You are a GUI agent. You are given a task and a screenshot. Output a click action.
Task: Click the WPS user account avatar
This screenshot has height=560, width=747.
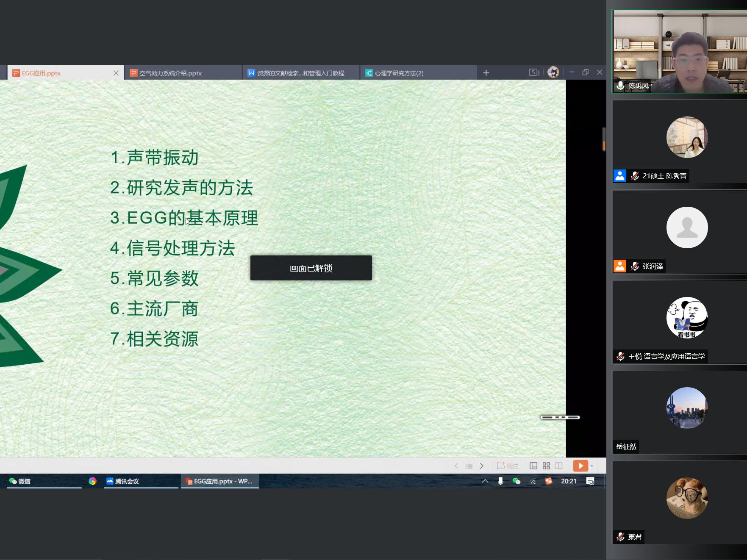click(x=553, y=72)
